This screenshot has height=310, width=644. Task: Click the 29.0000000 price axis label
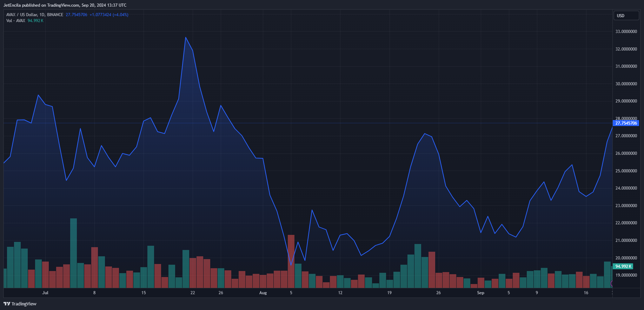[x=626, y=101]
